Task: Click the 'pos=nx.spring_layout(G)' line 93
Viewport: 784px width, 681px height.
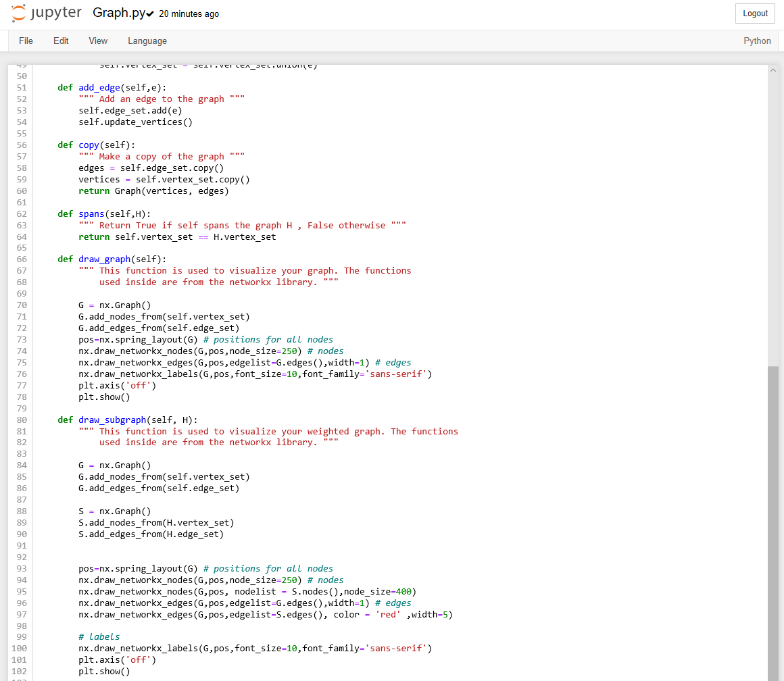Action: point(205,569)
